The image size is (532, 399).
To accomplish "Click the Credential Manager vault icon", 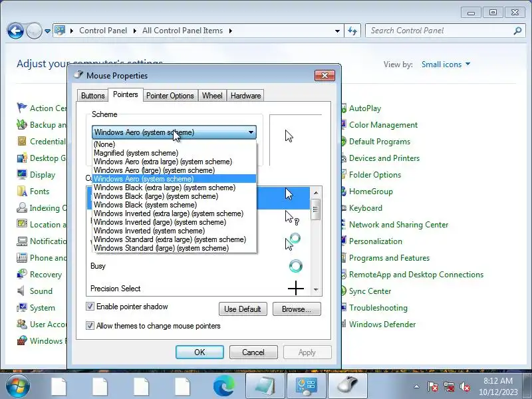I will (x=22, y=141).
